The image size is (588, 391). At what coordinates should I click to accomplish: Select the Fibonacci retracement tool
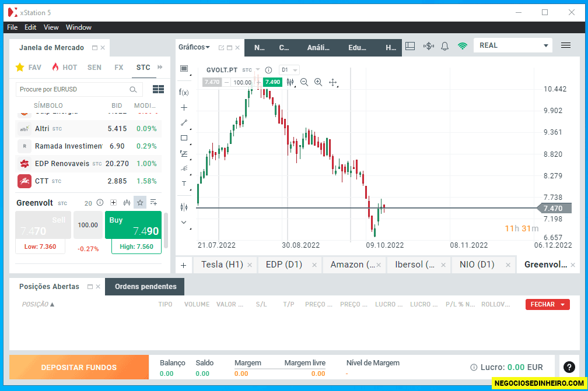[x=184, y=154]
